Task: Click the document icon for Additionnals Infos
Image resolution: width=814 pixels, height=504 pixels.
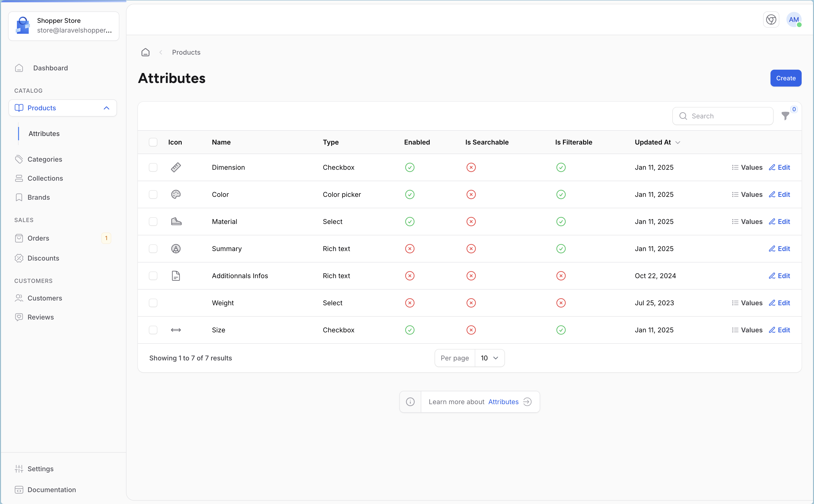Action: pos(176,276)
